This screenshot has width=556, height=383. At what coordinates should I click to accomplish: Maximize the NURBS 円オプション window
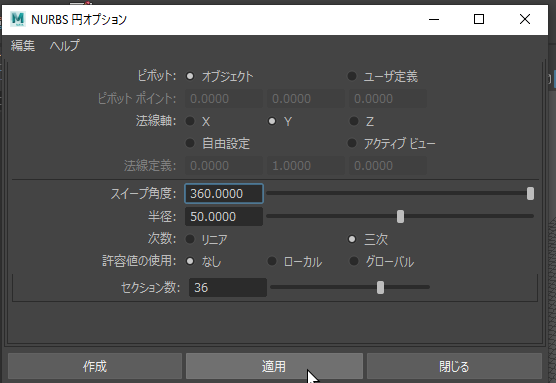[x=479, y=19]
